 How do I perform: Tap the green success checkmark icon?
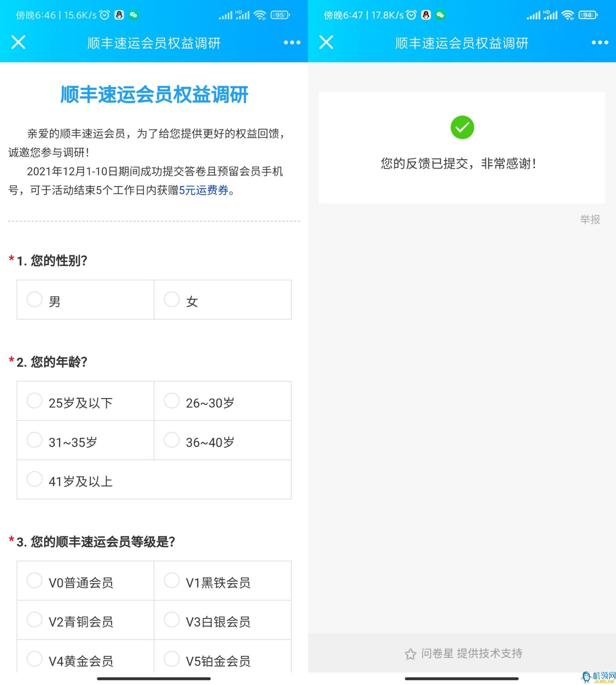point(462,127)
